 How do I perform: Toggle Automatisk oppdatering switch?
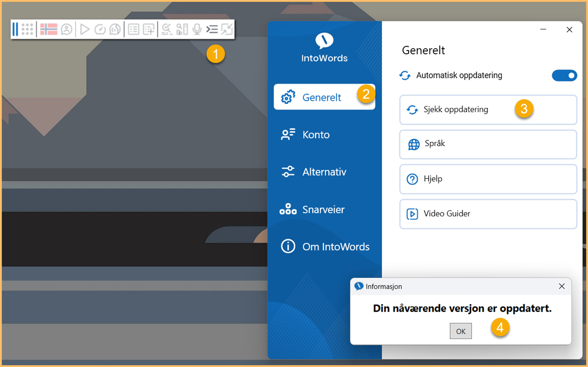click(564, 76)
